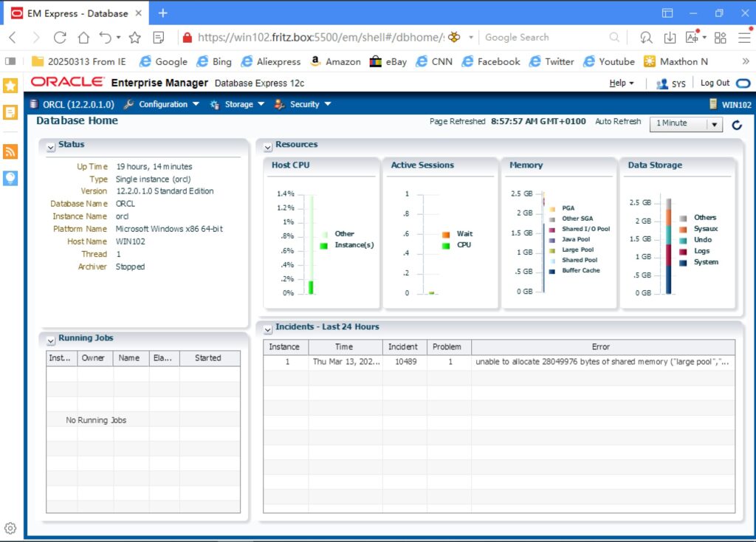
Task: Click the window layout icon in title bar
Action: click(x=667, y=13)
